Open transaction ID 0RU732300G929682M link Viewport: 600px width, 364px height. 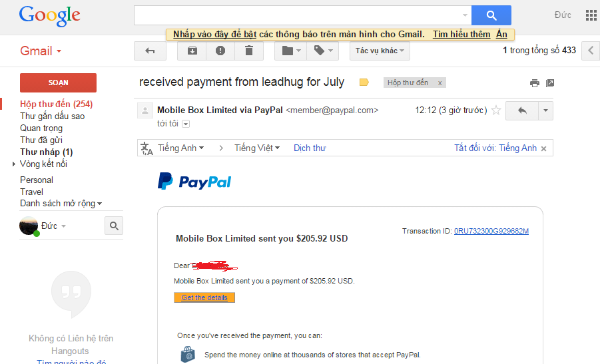click(x=491, y=231)
